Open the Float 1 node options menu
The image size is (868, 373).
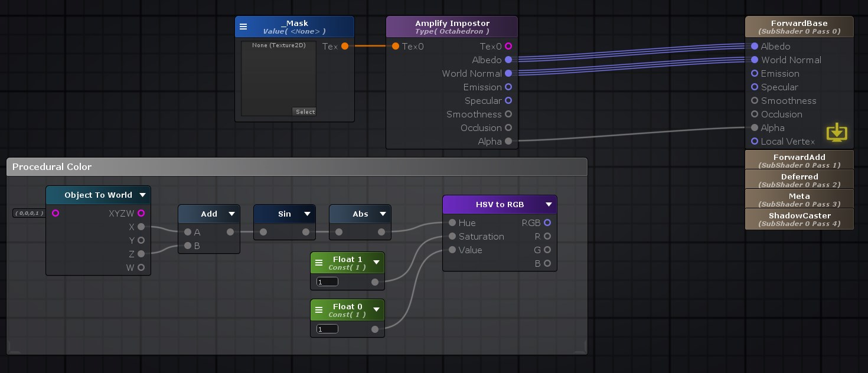point(319,262)
